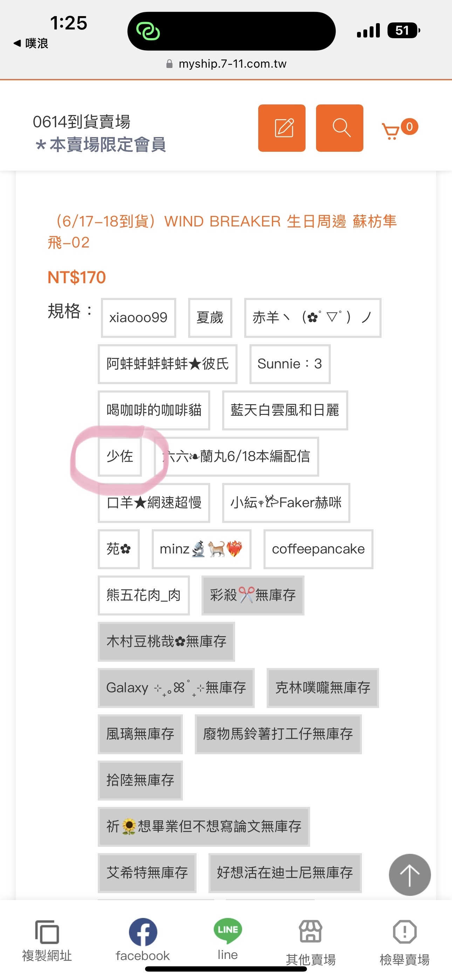452x980 pixels.
Task: Tap the scroll-to-top arrow button
Action: click(x=410, y=874)
